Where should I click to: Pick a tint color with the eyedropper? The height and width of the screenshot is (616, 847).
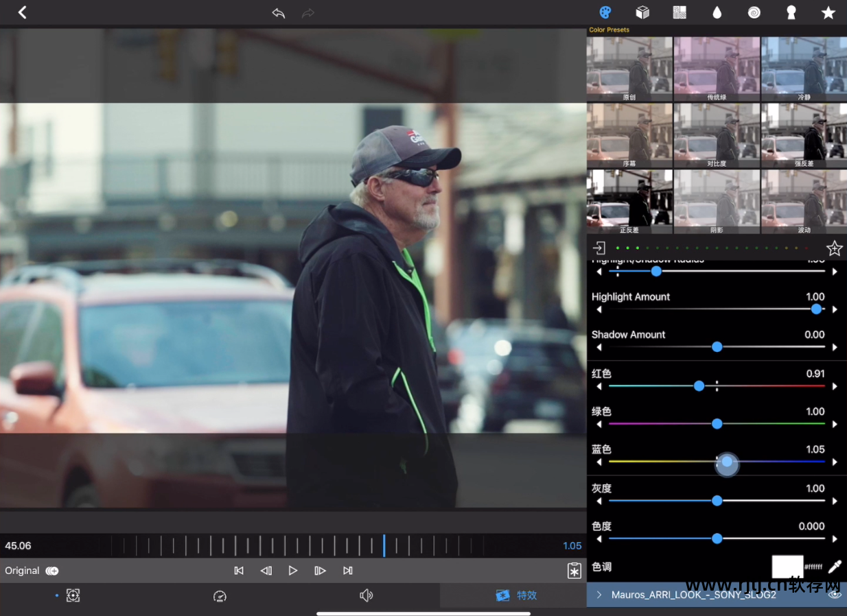[835, 567]
